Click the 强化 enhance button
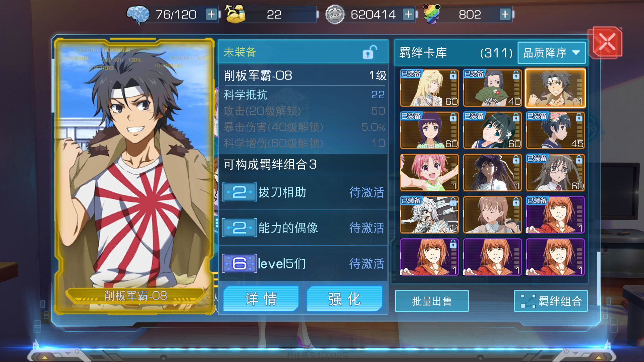 coord(344,299)
